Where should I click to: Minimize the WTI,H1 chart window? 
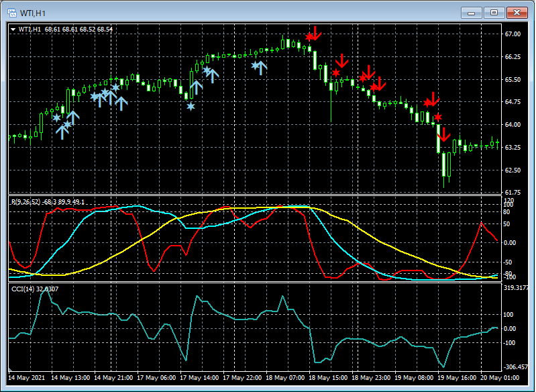pos(473,12)
